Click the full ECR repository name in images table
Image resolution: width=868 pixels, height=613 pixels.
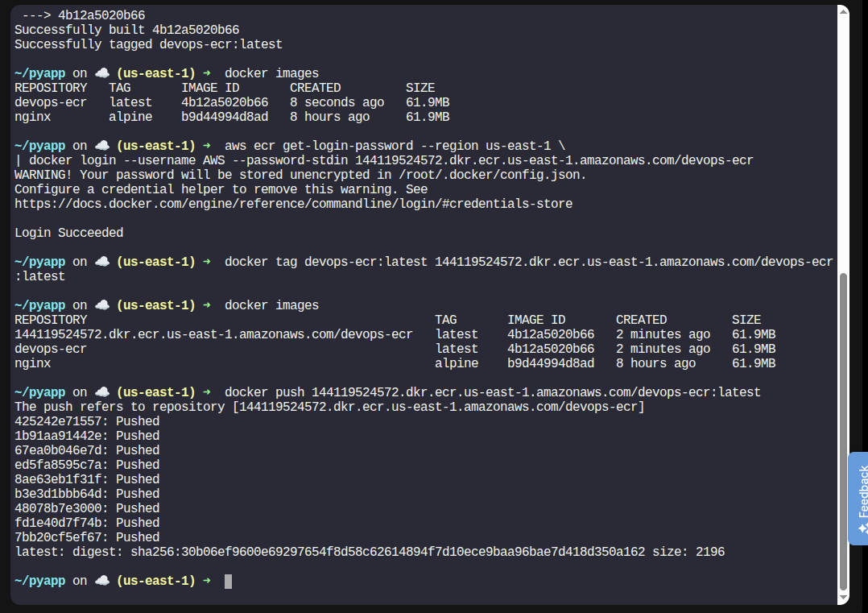click(x=213, y=334)
